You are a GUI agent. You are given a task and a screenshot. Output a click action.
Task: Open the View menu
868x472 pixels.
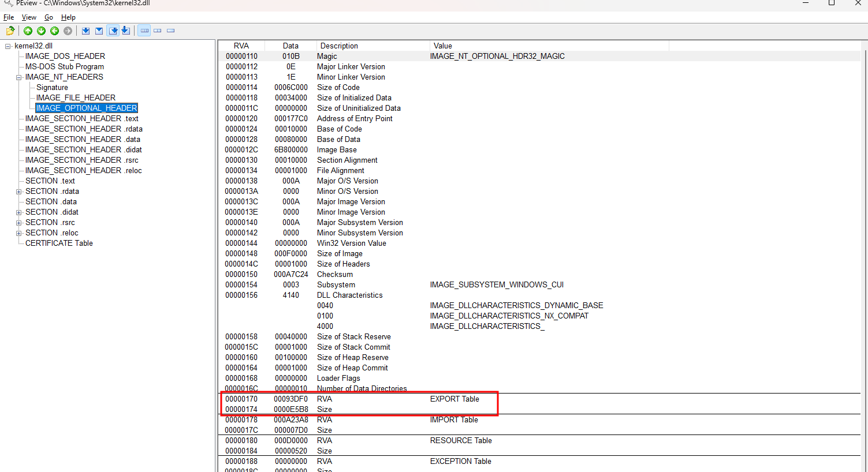click(29, 17)
